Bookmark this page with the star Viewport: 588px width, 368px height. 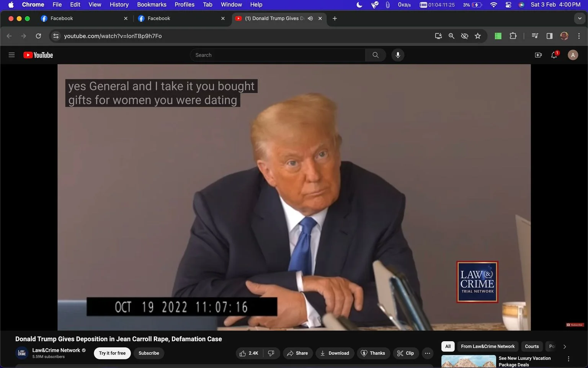[478, 36]
